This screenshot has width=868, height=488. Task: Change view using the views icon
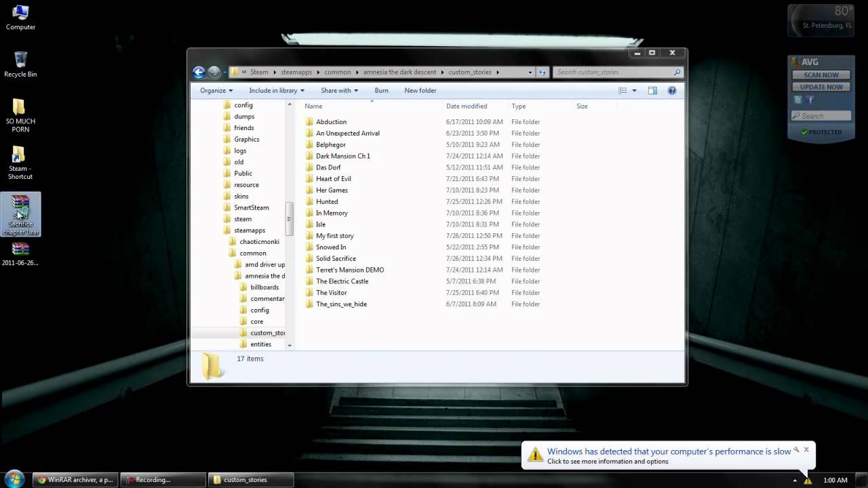[623, 90]
